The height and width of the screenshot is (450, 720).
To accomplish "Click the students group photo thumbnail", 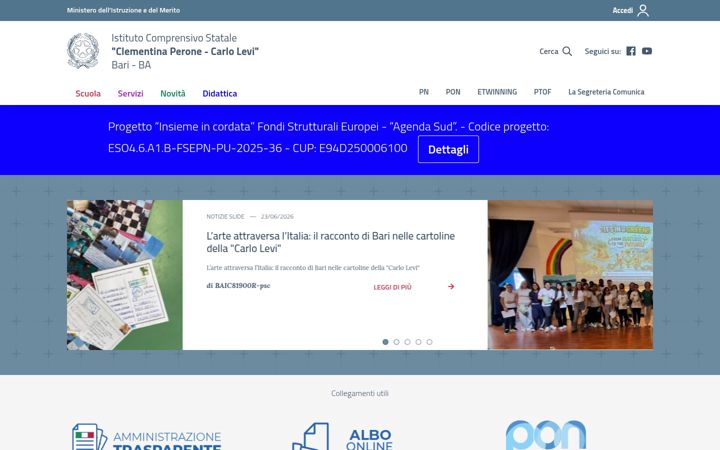I will coord(570,275).
